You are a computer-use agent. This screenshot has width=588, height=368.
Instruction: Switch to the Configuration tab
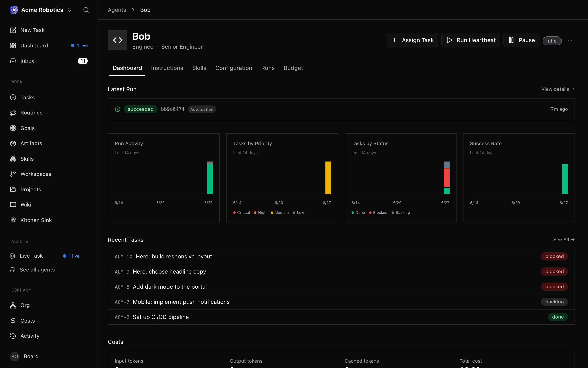pyautogui.click(x=234, y=68)
